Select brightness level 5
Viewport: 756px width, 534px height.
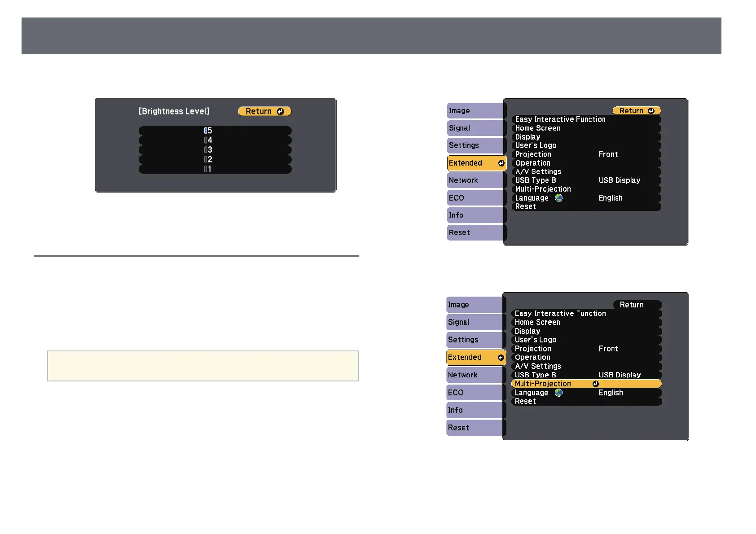pos(215,131)
